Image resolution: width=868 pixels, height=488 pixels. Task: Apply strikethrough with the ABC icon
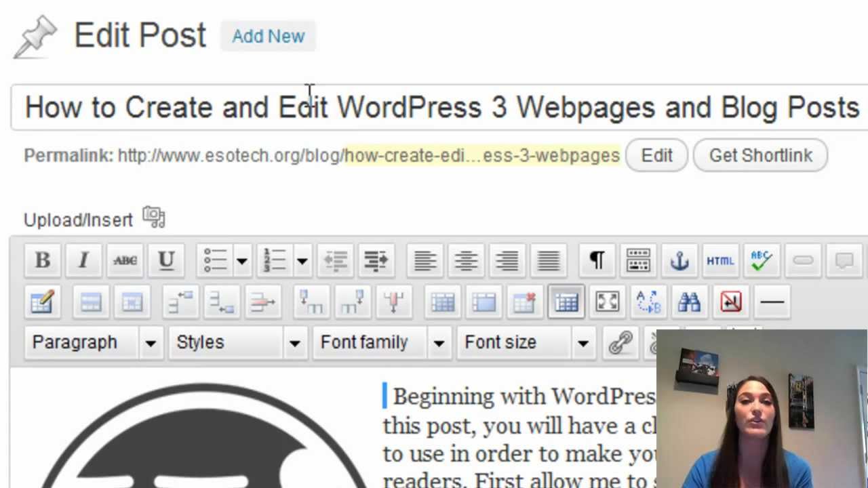point(125,261)
